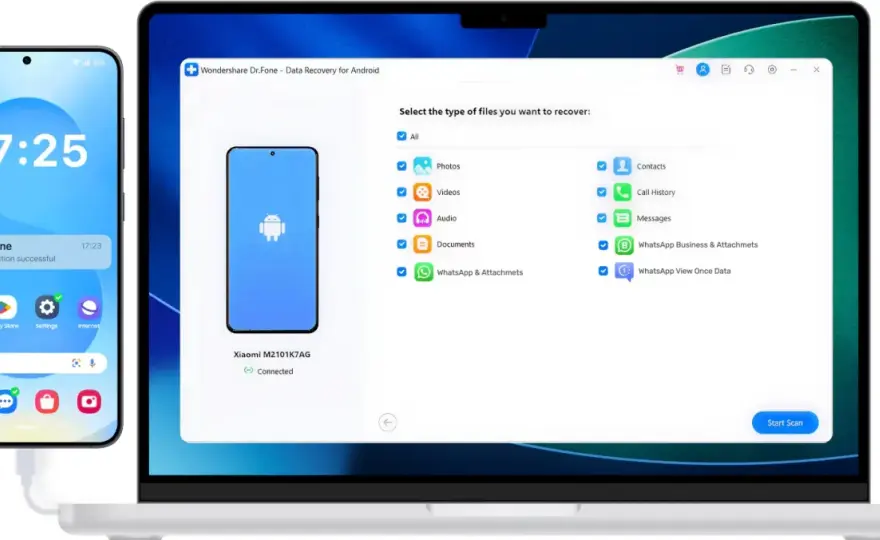Click the WhatsApp View Once Data icon
The width and height of the screenshot is (880, 540).
point(624,272)
